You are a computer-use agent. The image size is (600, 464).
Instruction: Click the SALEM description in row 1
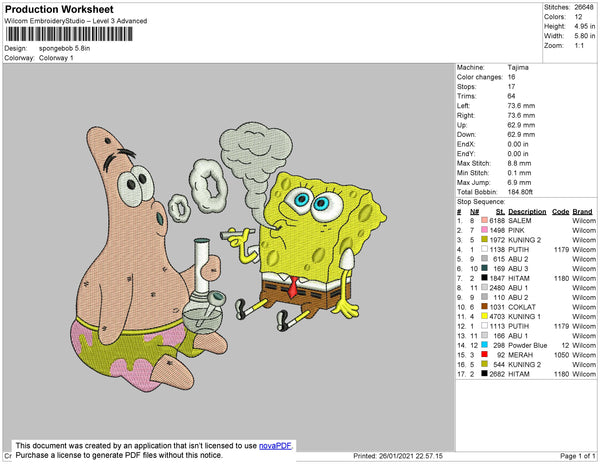click(520, 221)
